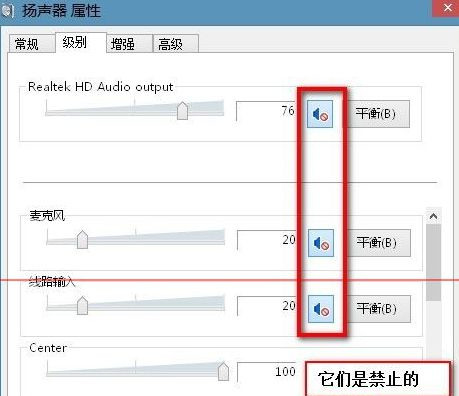The height and width of the screenshot is (396, 459).
Task: Close the 扬声器 属性 dialog
Action: click(x=447, y=8)
